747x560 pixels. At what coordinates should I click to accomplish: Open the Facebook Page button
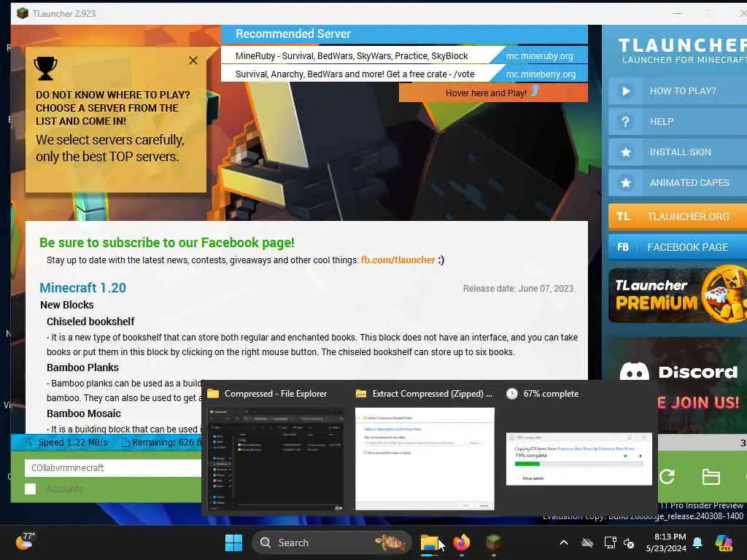coord(678,247)
